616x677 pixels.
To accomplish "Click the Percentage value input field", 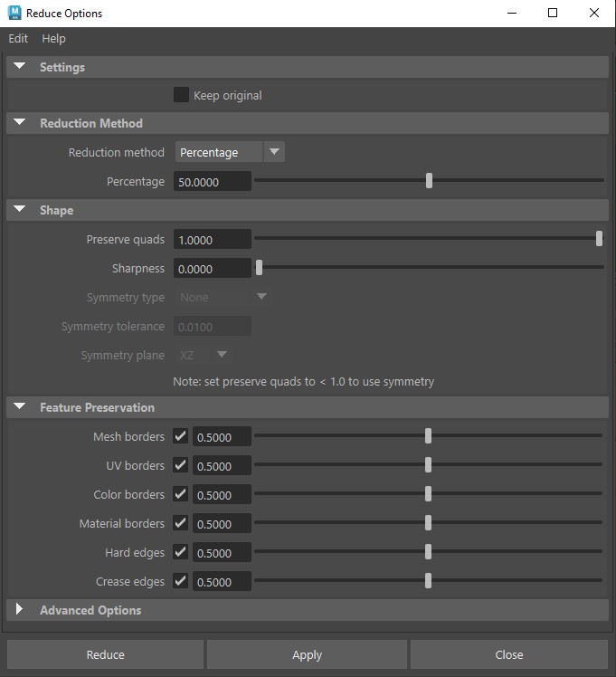I will (x=213, y=182).
